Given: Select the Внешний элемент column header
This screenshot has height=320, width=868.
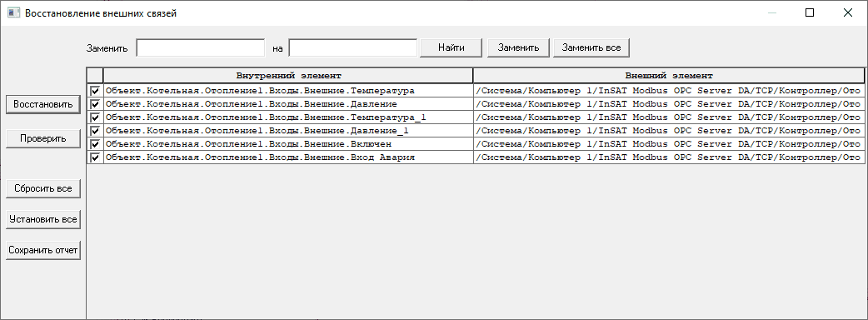Looking at the screenshot, I should pyautogui.click(x=669, y=75).
